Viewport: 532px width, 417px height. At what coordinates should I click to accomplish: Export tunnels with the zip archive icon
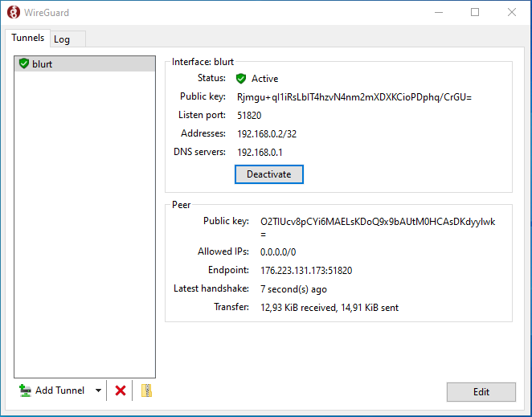click(x=146, y=390)
